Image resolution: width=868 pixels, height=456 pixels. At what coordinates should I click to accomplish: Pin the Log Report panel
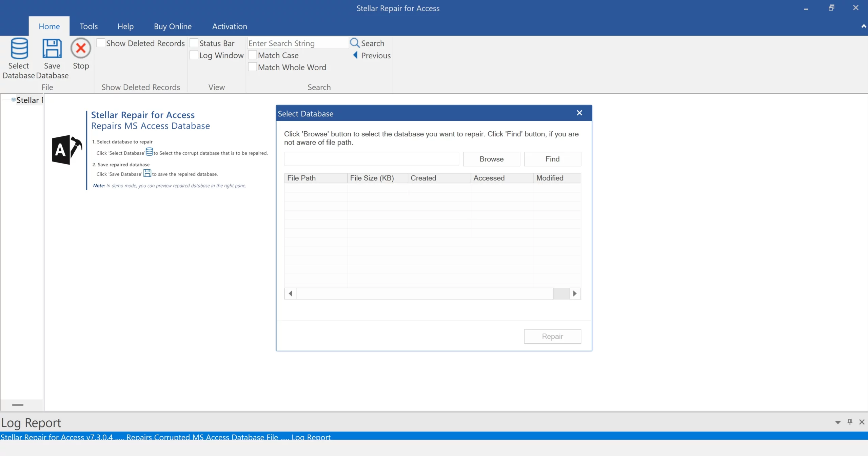tap(850, 422)
